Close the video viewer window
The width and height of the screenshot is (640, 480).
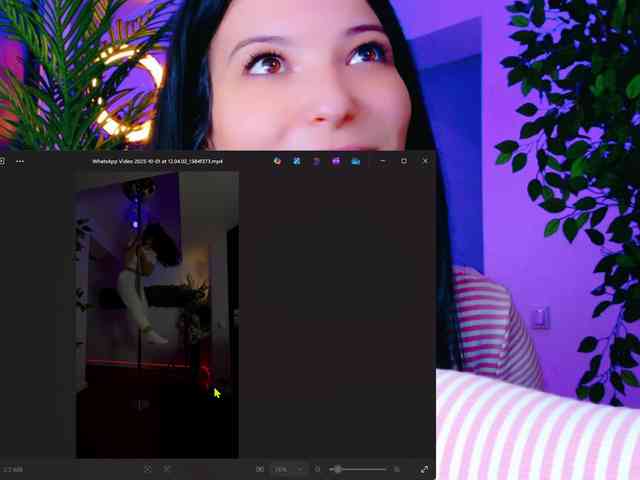tap(425, 161)
